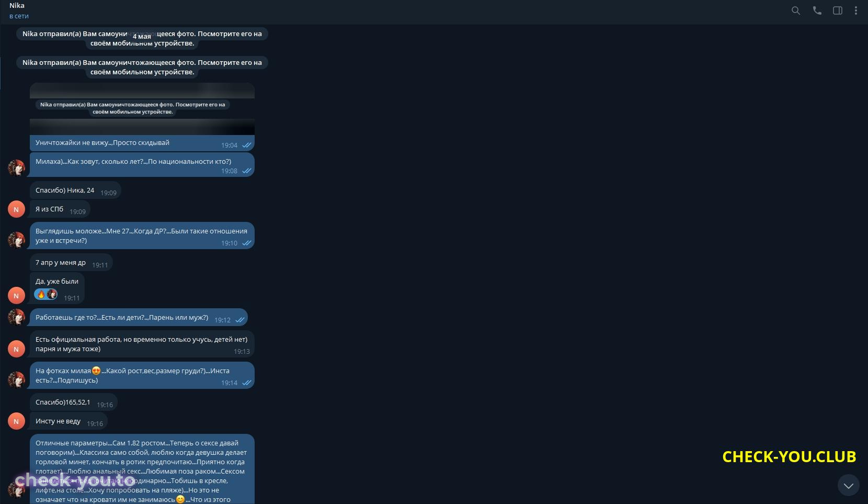Select message 'Спасибо)165,52,1'
Screen dimensions: 868x504
pyautogui.click(x=74, y=402)
